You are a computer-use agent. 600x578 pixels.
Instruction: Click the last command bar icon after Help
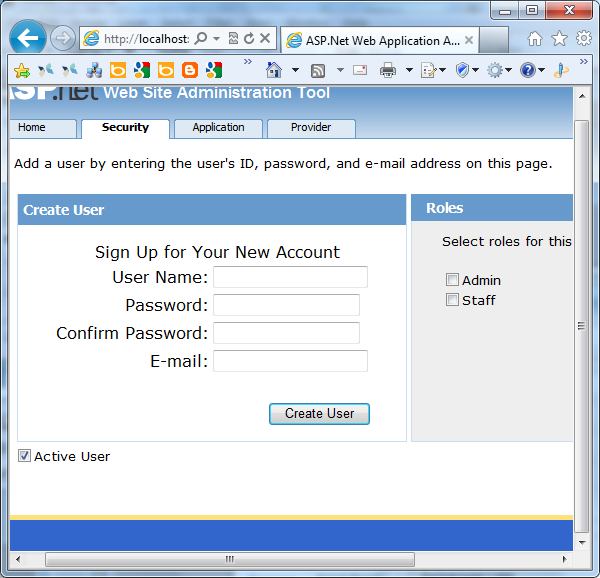point(561,70)
